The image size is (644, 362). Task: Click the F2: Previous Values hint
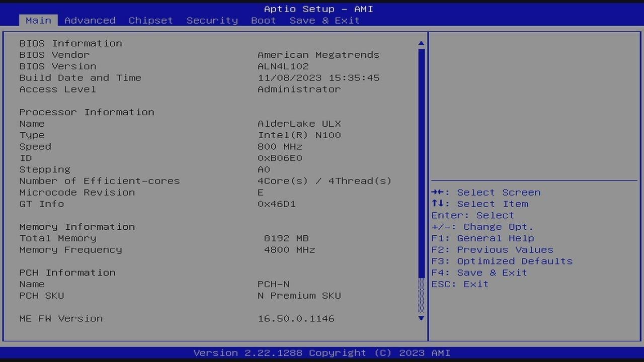click(x=493, y=250)
